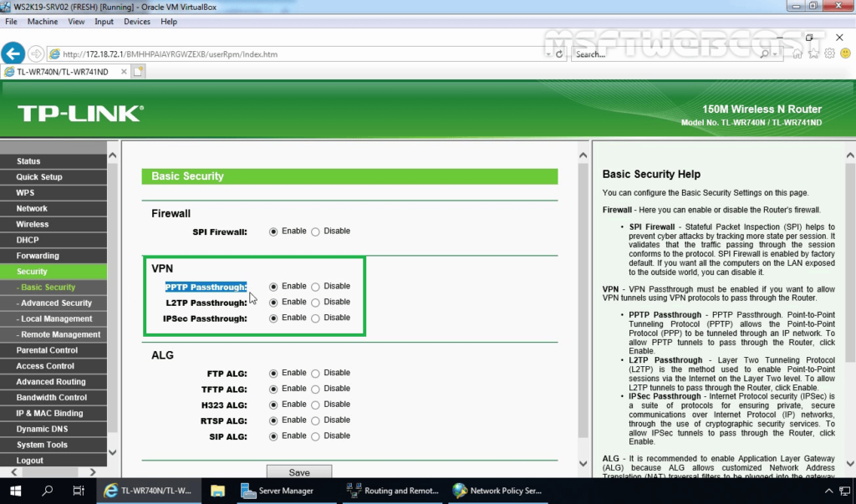This screenshot has height=504, width=856.
Task: Click the browser address bar URL
Action: [x=170, y=54]
